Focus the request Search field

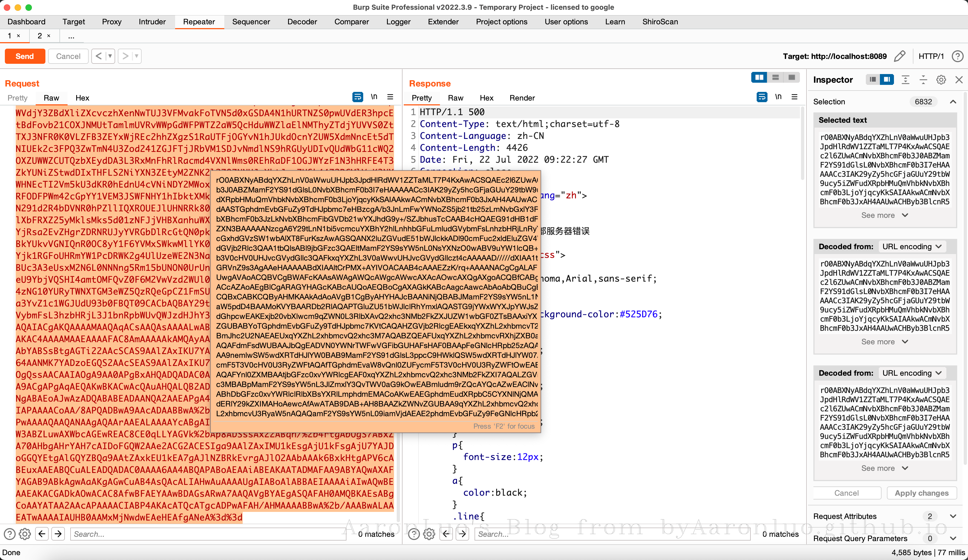click(x=208, y=534)
